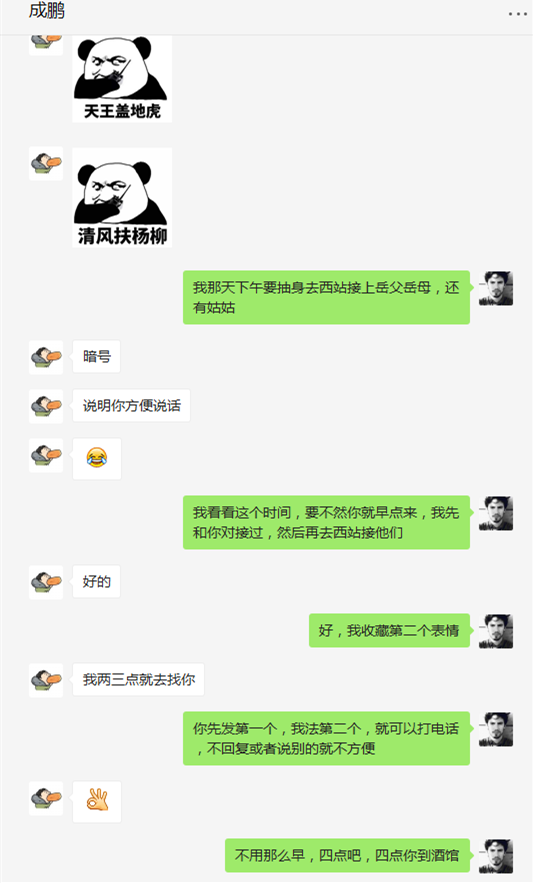Image resolution: width=533 pixels, height=883 pixels.
Task: Select the 好的 message bubble
Action: (96, 582)
